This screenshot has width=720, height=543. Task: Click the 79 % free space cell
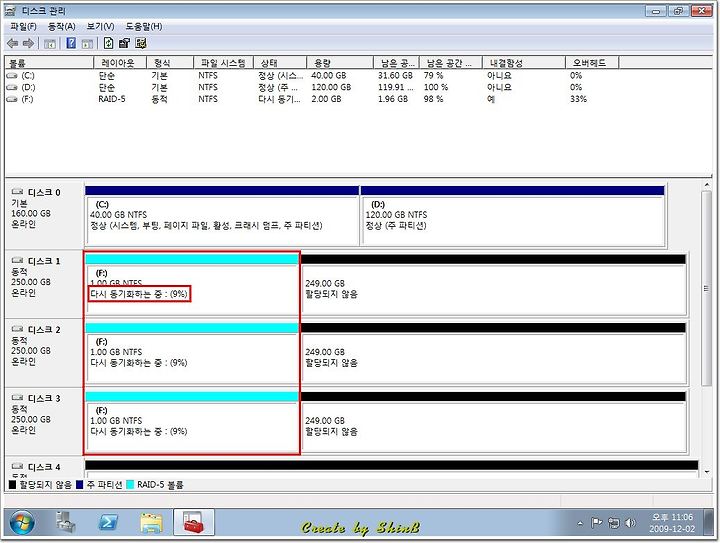point(433,76)
